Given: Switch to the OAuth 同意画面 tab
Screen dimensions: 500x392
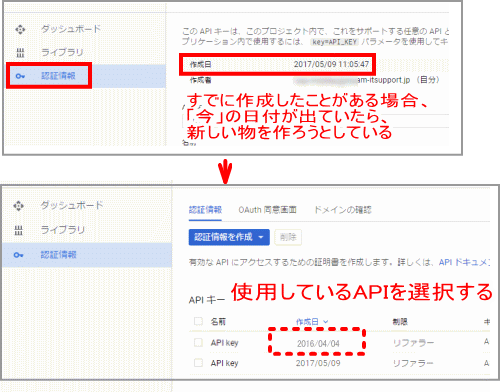Looking at the screenshot, I should pos(267,210).
